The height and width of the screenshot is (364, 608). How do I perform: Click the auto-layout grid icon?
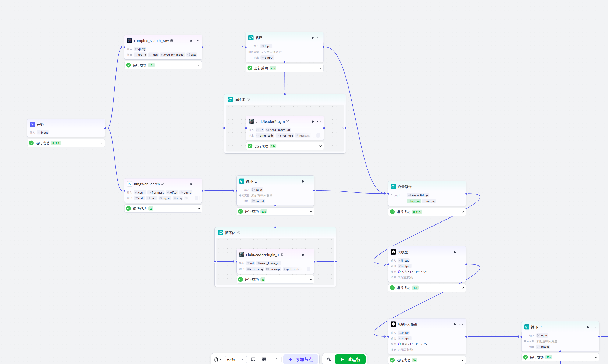[264, 359]
